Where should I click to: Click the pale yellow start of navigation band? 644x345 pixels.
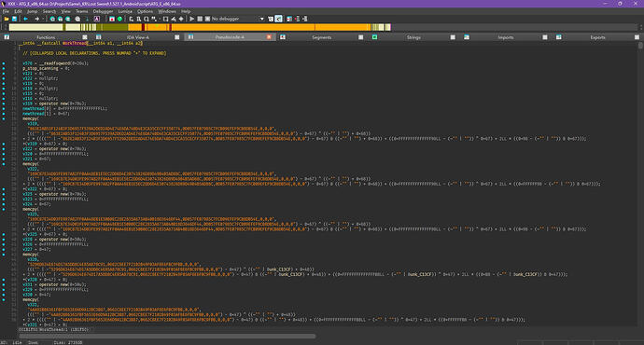click(35, 27)
